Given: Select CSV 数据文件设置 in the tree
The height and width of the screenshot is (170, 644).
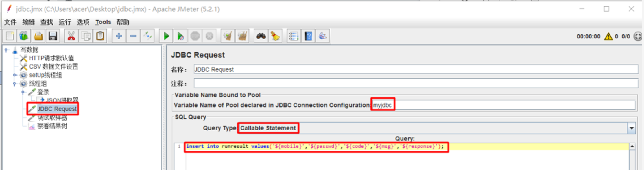Looking at the screenshot, I should point(53,67).
